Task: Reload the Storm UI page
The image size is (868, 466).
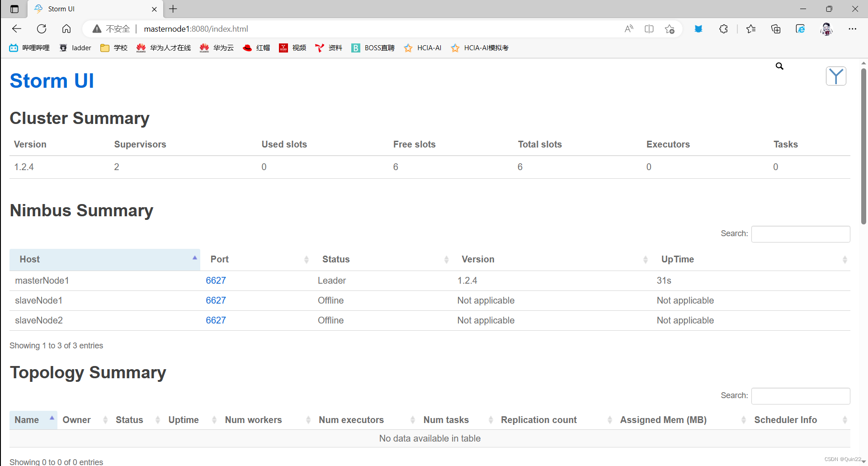Action: 42,29
